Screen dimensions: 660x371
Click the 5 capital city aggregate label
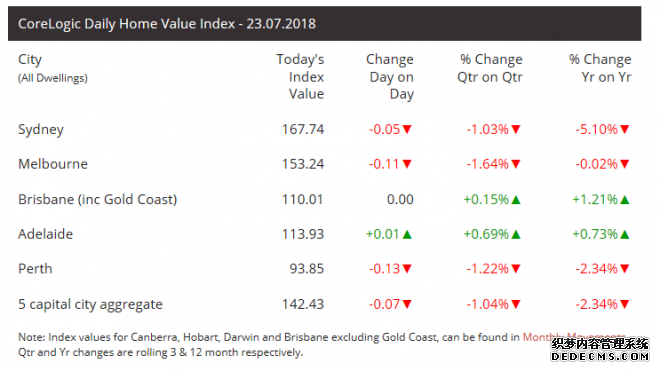click(x=90, y=304)
